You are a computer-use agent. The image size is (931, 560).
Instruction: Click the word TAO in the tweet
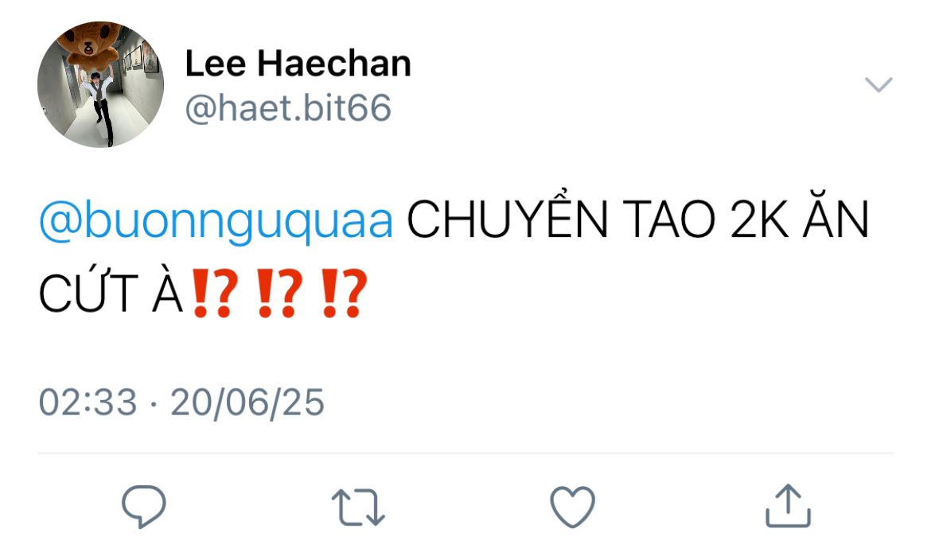point(669,220)
